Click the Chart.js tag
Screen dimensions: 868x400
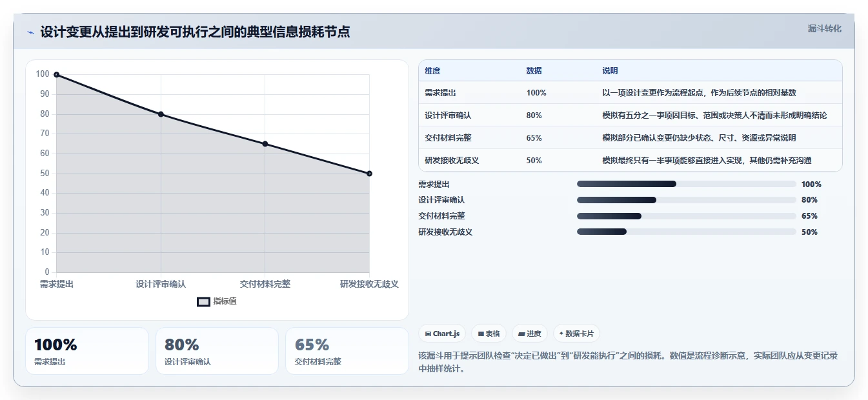(x=442, y=334)
